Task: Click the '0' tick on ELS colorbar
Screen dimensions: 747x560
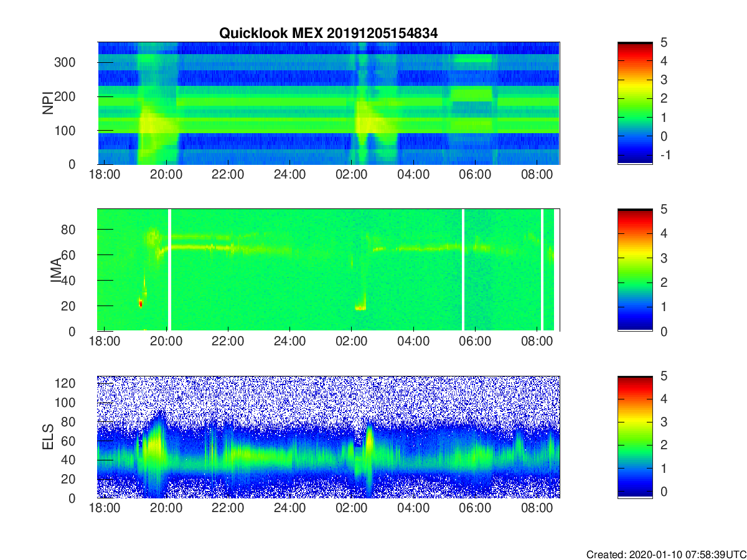Action: [x=663, y=492]
